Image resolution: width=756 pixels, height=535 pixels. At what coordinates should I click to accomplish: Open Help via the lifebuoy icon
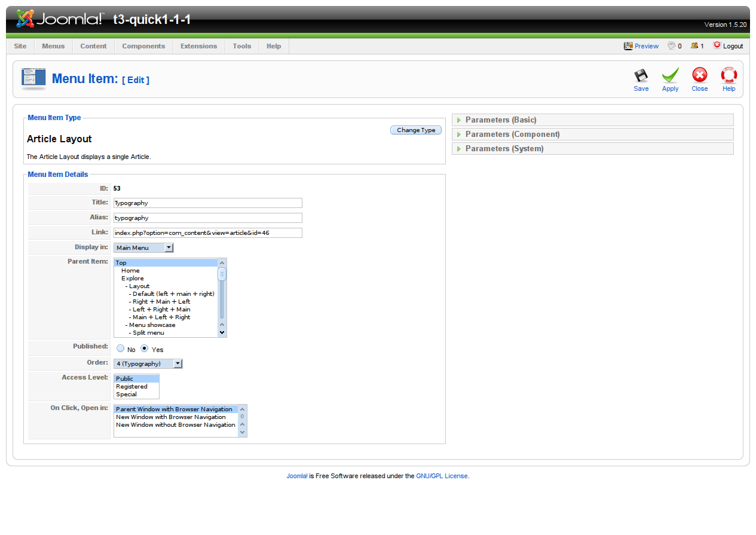point(729,75)
